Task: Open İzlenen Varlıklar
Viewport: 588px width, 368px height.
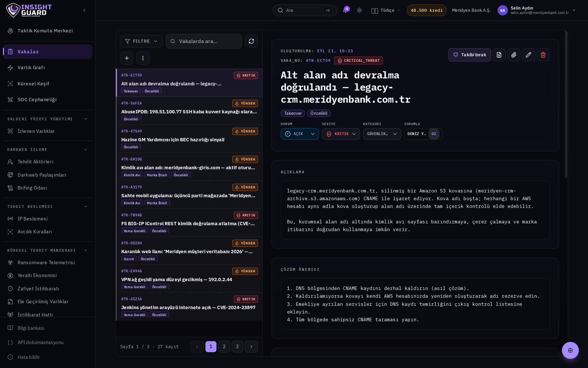Action: point(47,131)
